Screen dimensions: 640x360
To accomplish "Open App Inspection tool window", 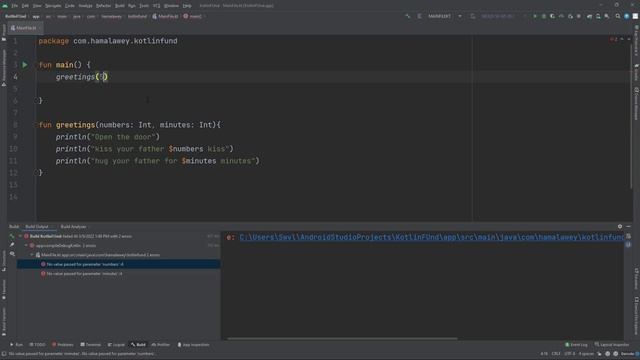I will click(x=193, y=345).
